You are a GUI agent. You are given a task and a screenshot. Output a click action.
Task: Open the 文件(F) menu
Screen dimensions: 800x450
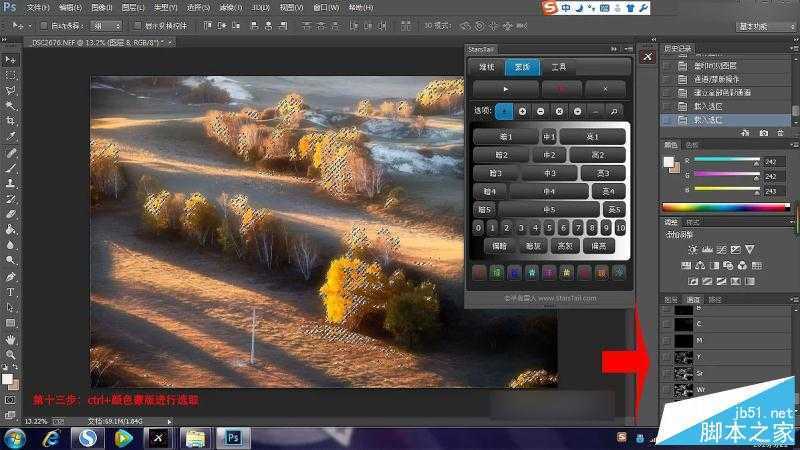[x=37, y=8]
